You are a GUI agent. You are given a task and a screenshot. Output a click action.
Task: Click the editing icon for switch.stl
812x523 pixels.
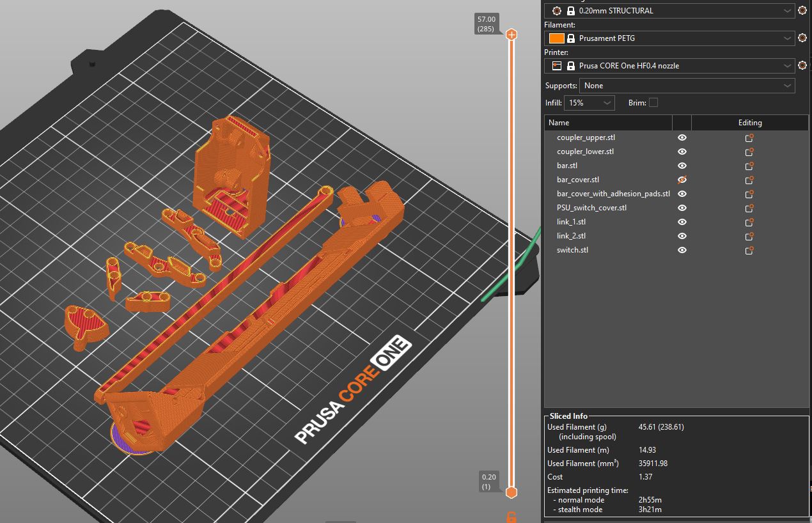click(749, 250)
